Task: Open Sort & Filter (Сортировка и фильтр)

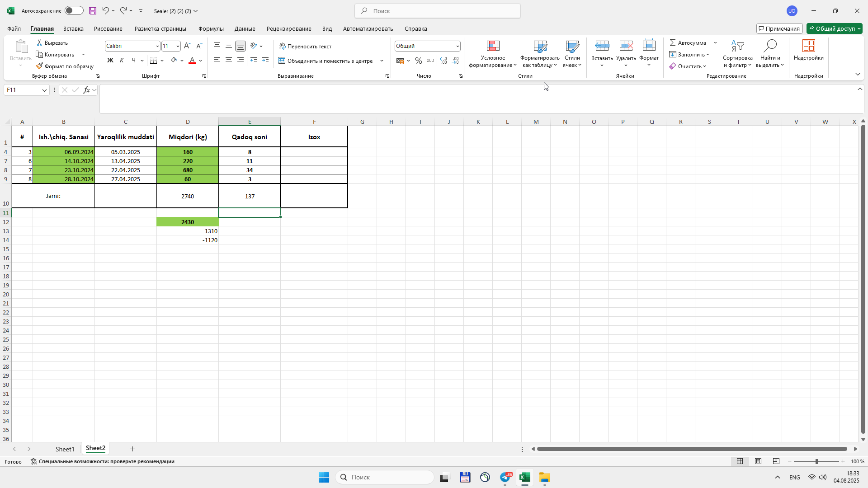Action: tap(737, 54)
